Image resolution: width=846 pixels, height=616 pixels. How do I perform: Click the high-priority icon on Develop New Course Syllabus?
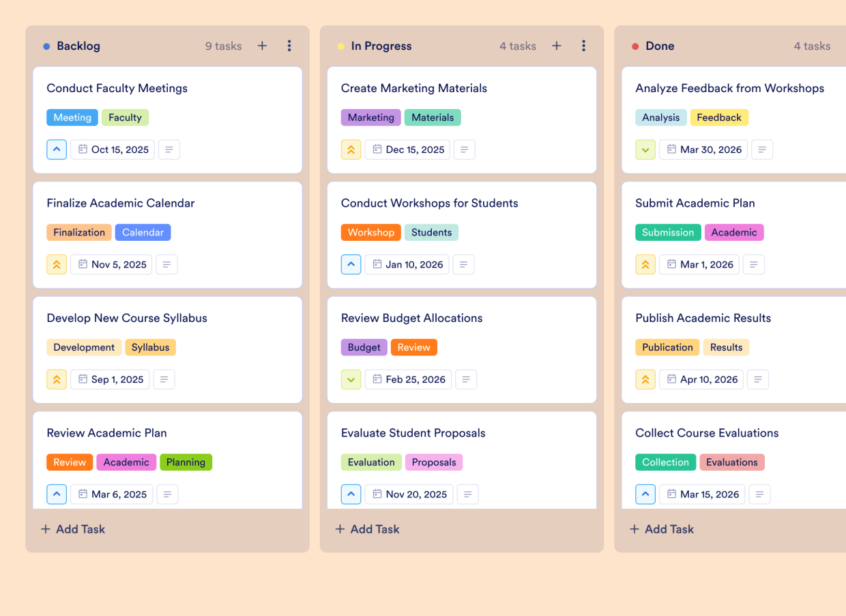[x=57, y=379]
